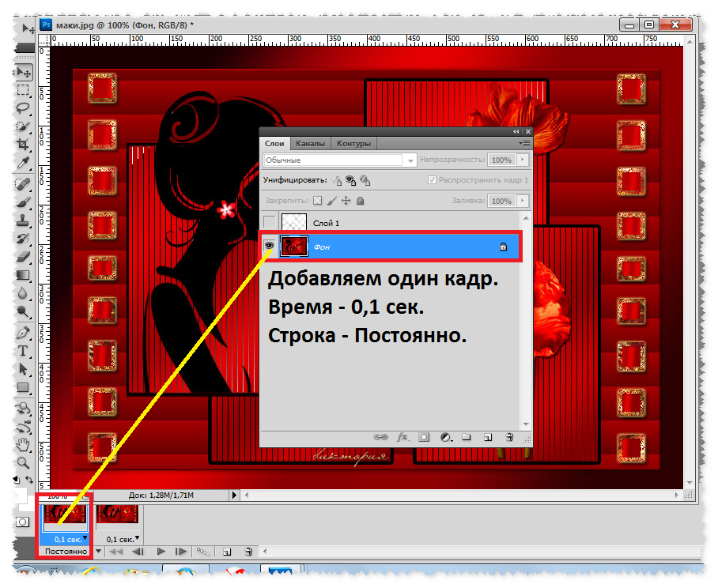Show the Слой 1 layer visibility
This screenshot has height=588, width=718.
[x=270, y=222]
